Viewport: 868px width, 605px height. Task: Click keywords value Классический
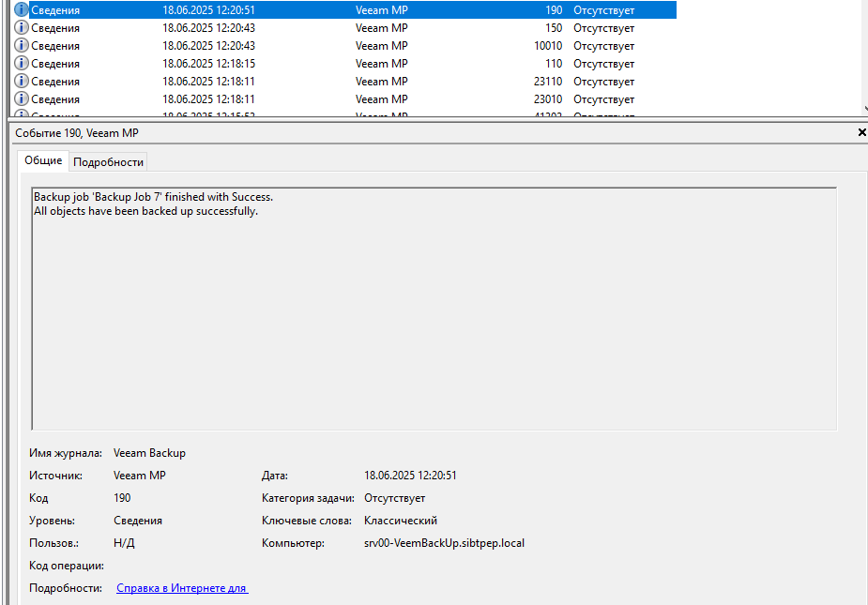pos(401,521)
